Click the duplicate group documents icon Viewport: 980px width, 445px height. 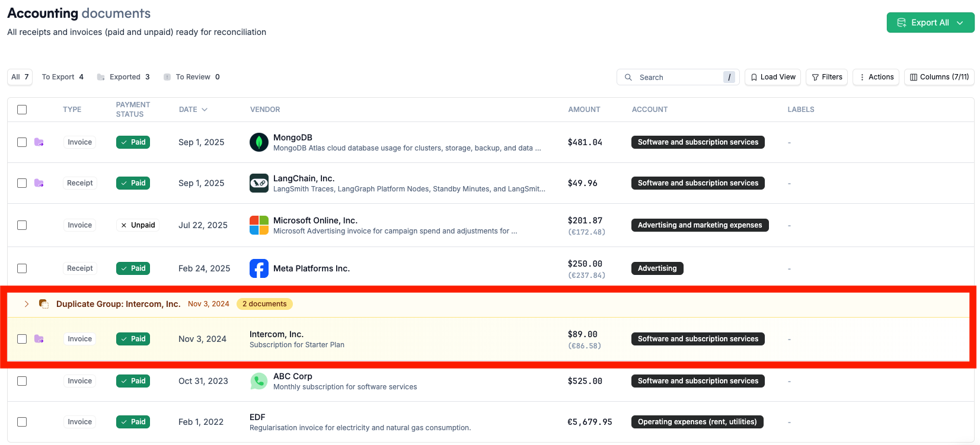coord(43,304)
